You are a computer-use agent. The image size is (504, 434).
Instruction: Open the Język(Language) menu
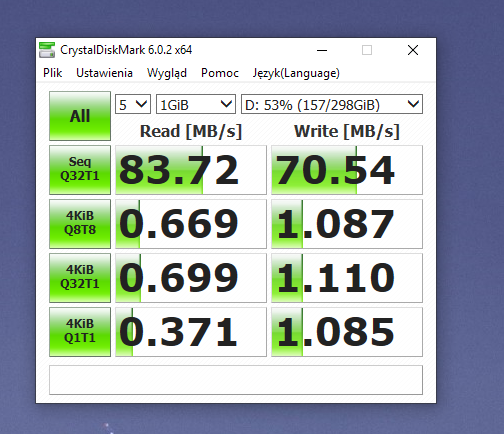(x=296, y=73)
